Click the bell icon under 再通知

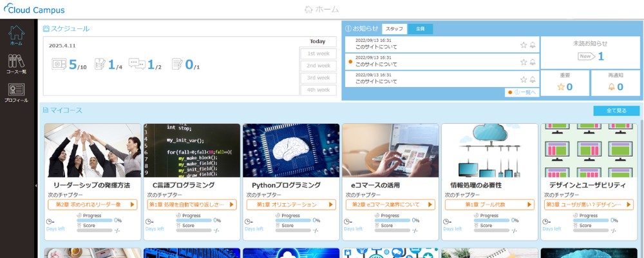coord(611,87)
